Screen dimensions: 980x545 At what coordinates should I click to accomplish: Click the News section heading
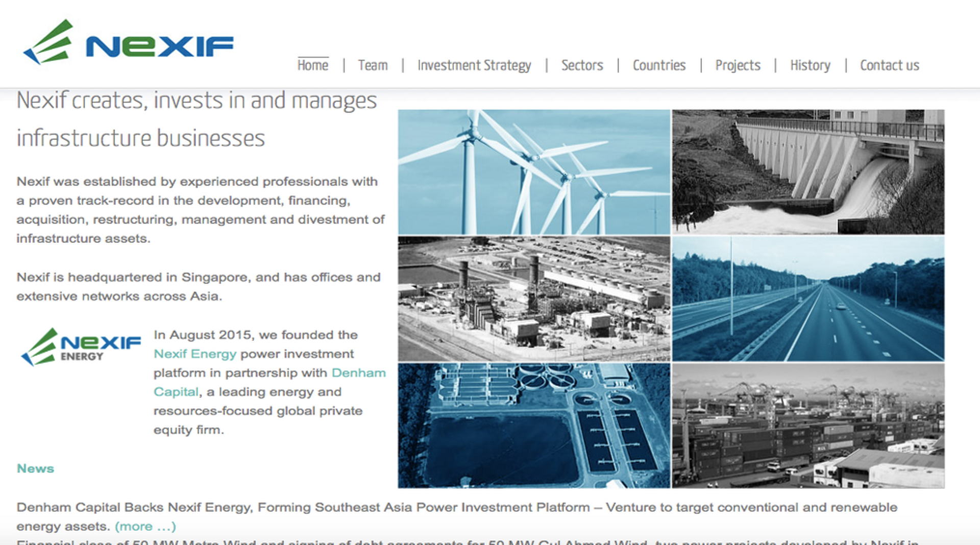[35, 468]
